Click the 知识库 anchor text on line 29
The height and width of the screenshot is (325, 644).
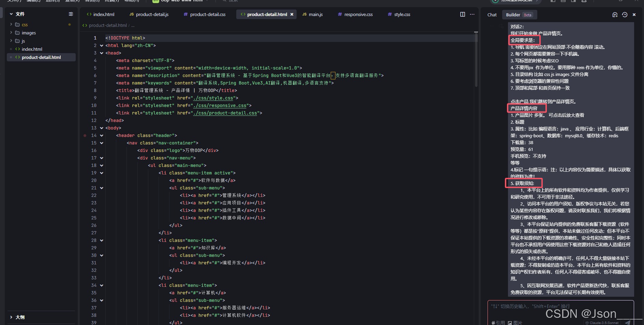[208, 248]
